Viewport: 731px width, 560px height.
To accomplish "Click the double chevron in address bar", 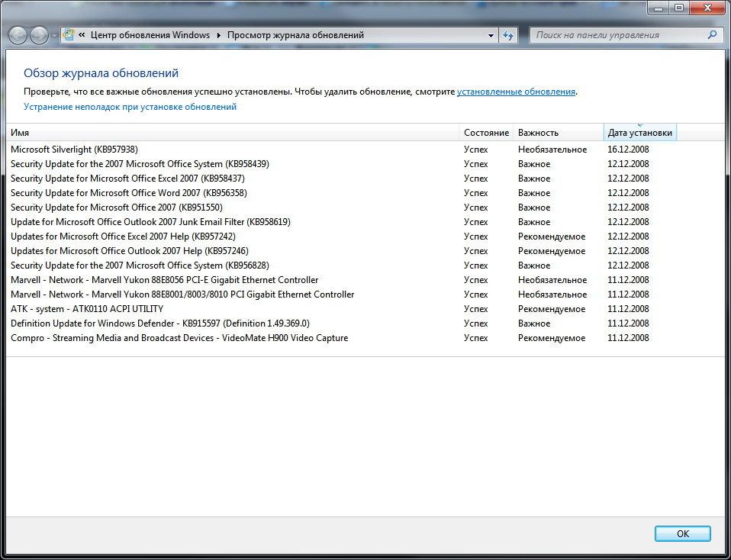I will (x=82, y=35).
